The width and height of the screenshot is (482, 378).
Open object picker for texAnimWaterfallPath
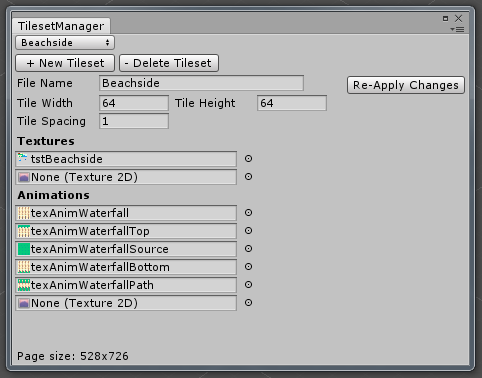[248, 285]
